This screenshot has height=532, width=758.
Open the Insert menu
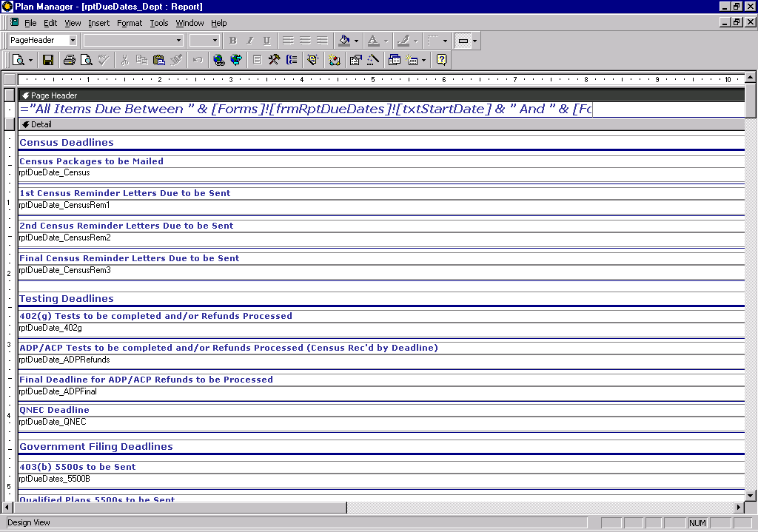(x=98, y=23)
